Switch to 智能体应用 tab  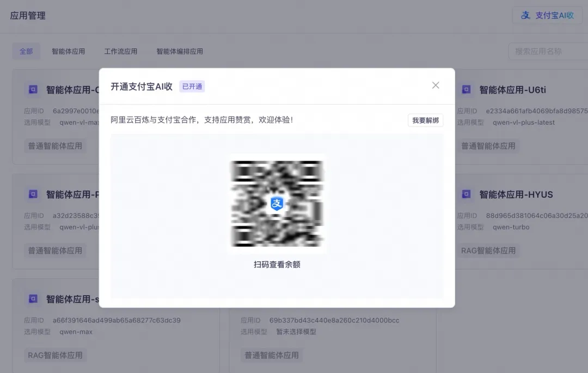[x=68, y=51]
